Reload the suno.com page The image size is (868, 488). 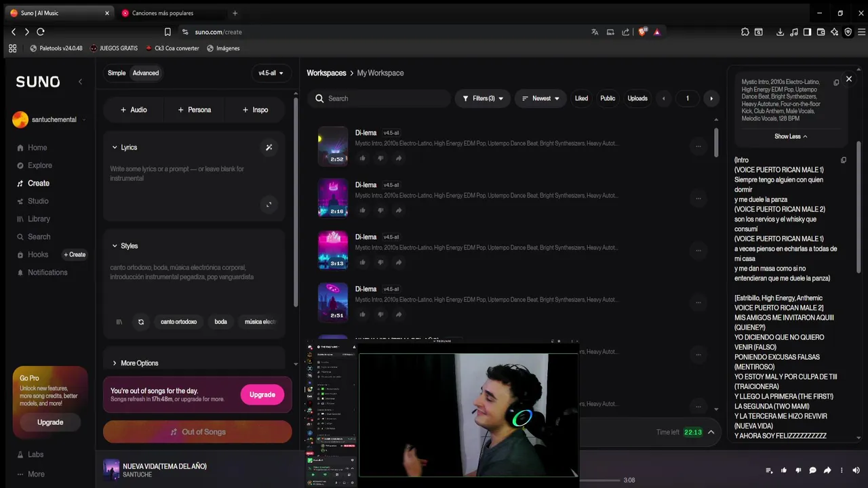point(41,32)
